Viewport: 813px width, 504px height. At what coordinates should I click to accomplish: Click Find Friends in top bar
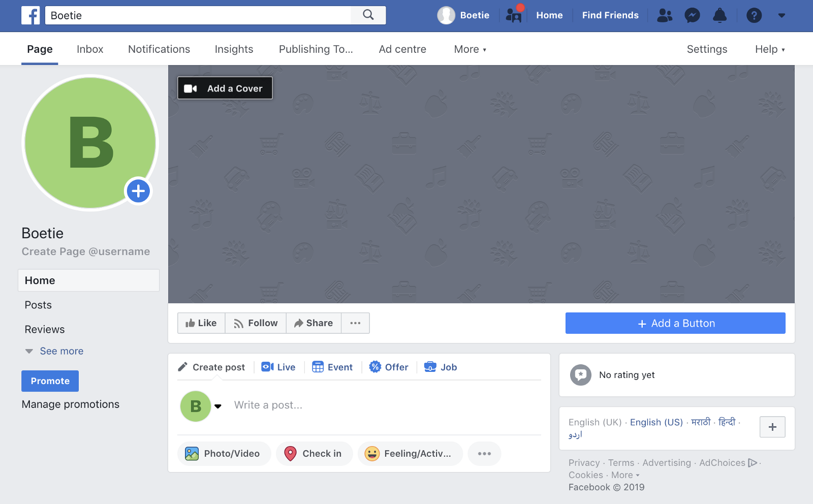[x=610, y=15]
